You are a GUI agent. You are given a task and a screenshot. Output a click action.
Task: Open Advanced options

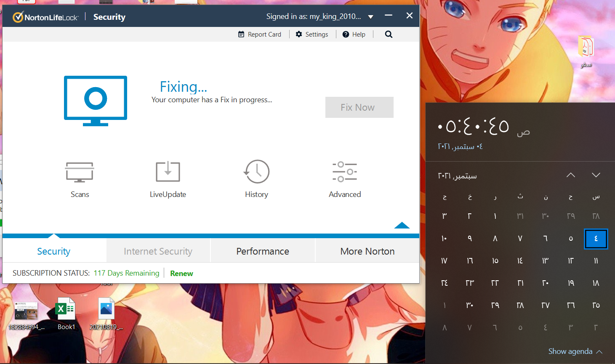click(345, 180)
